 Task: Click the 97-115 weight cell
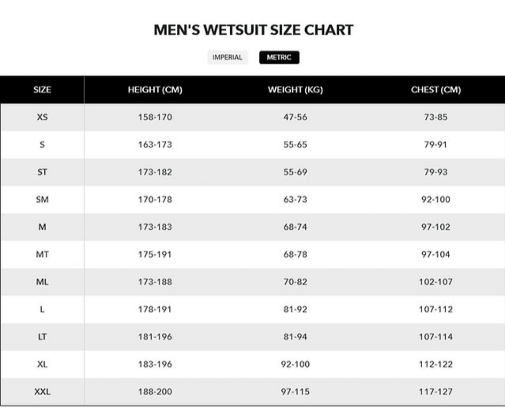pos(295,391)
